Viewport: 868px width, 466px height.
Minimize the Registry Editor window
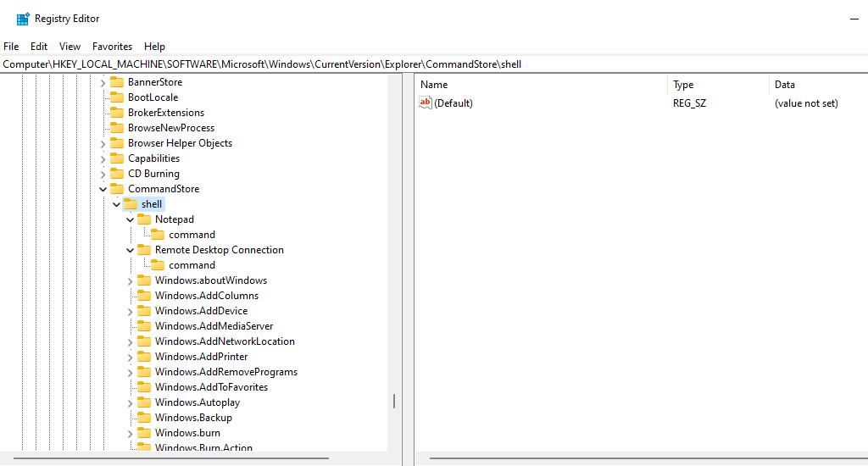[x=854, y=19]
